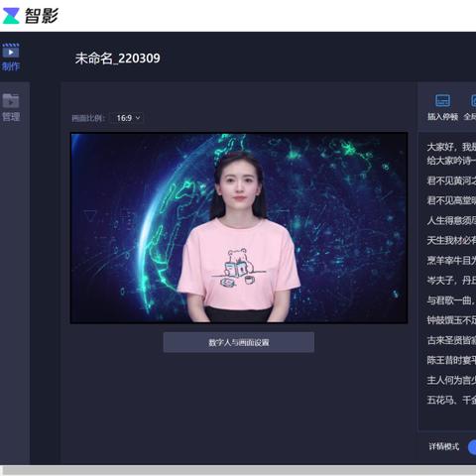This screenshot has width=476, height=476.
Task: Click the script line starting 古来圣贤
Action: pos(451,340)
